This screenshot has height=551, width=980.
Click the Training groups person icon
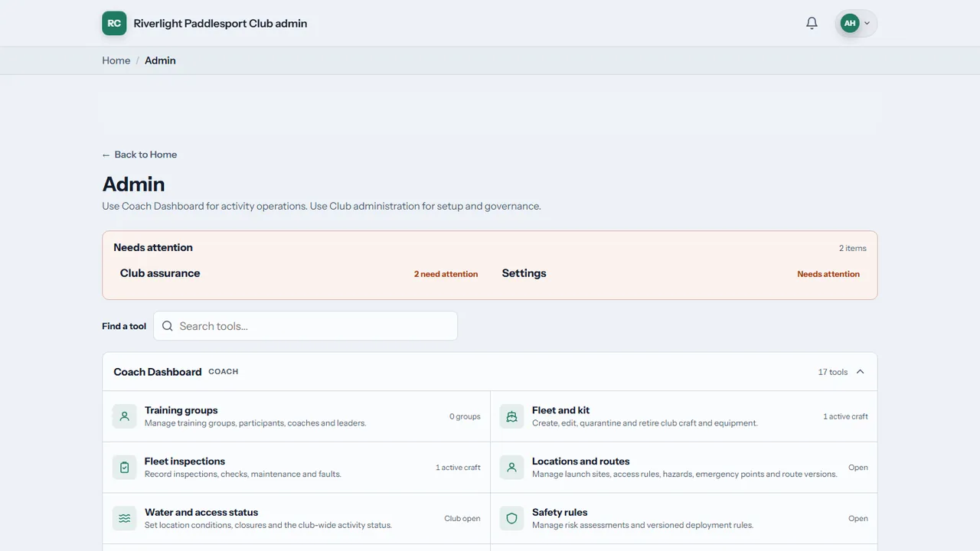pos(125,416)
